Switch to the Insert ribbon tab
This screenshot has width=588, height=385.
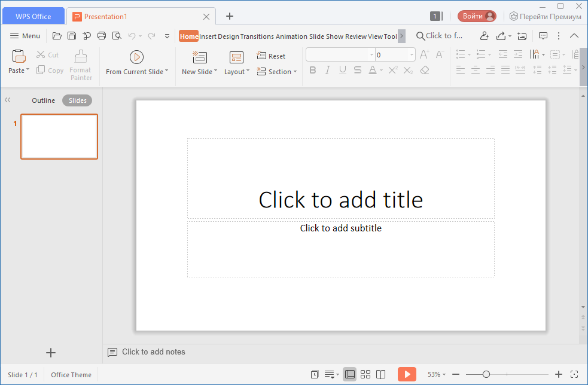208,36
